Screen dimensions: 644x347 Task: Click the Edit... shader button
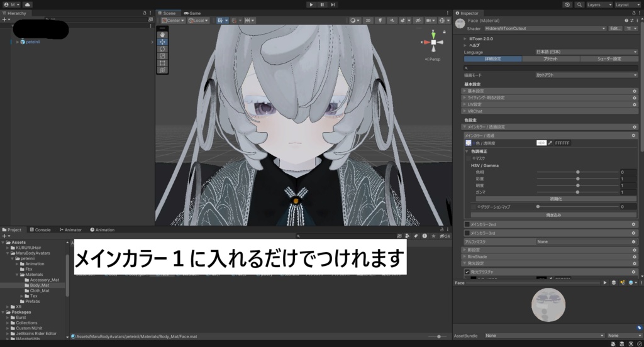(615, 29)
